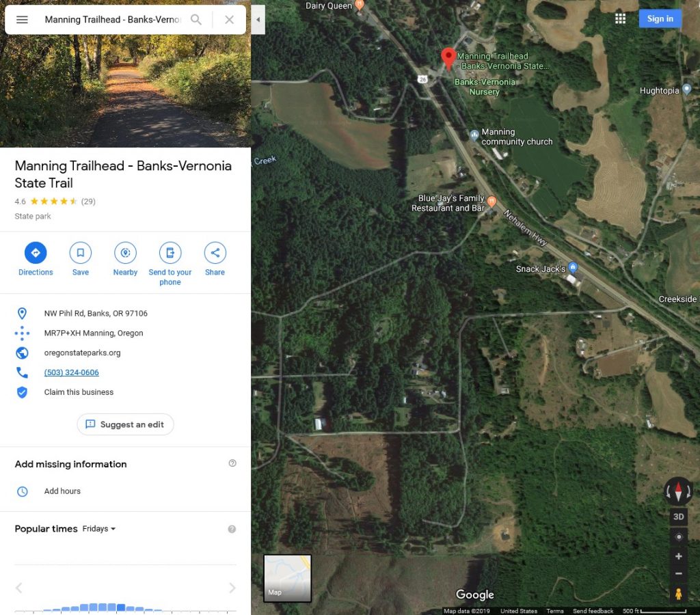The height and width of the screenshot is (615, 700).
Task: Open the hamburger main menu
Action: pyautogui.click(x=22, y=20)
